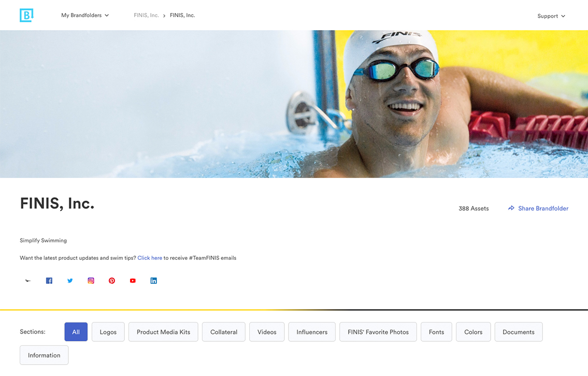The width and height of the screenshot is (588, 376).
Task: Open the LinkedIn social icon
Action: pos(154,281)
